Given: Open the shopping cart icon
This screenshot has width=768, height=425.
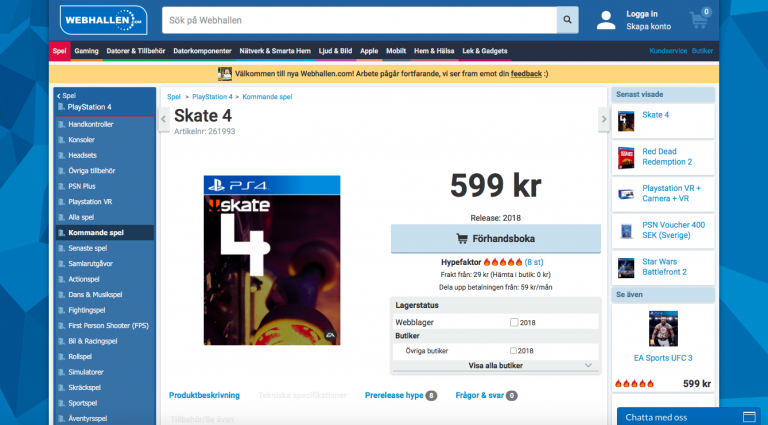Looking at the screenshot, I should (699, 20).
